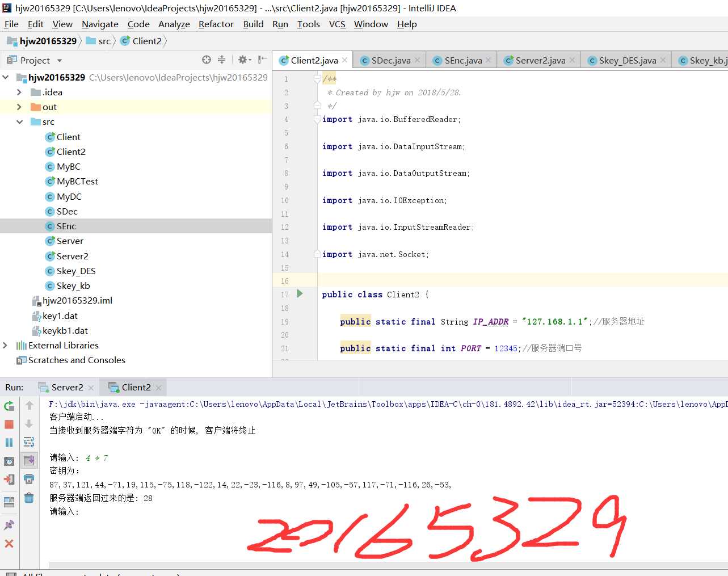The image size is (728, 576).
Task: Select hjw20165329.iml file
Action: click(72, 300)
